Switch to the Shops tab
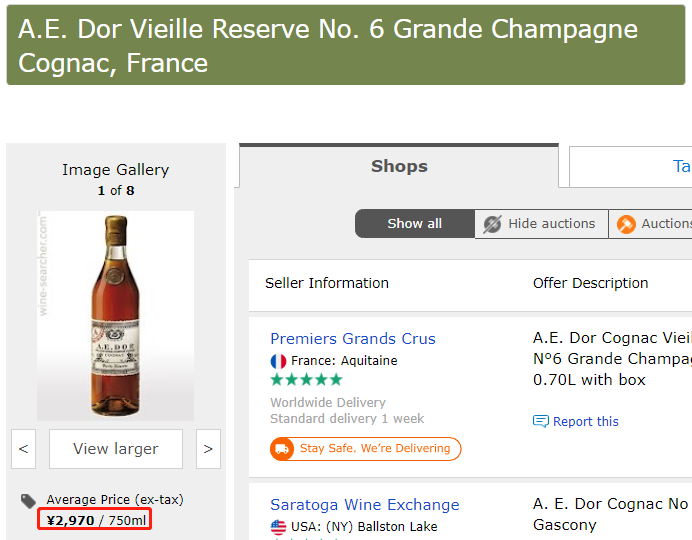Image resolution: width=692 pixels, height=540 pixels. pyautogui.click(x=399, y=166)
